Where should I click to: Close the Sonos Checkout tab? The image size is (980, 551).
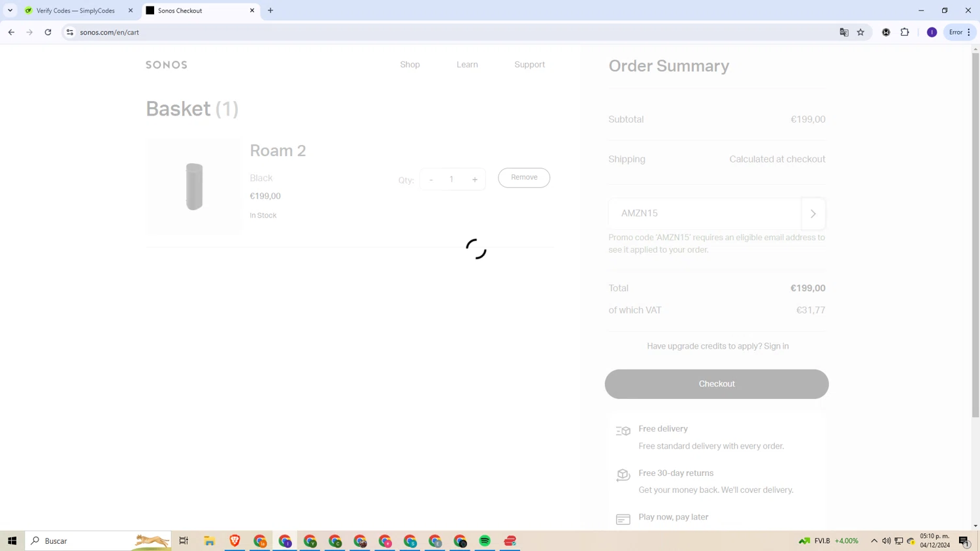tap(252, 10)
